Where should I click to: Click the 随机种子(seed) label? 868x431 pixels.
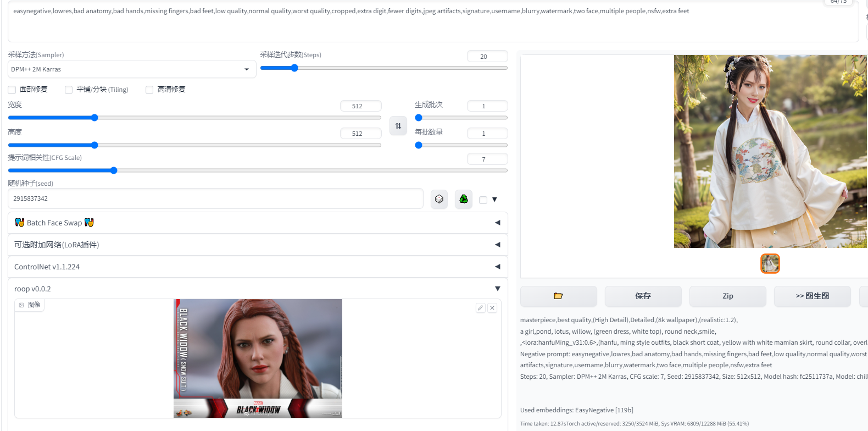[30, 183]
